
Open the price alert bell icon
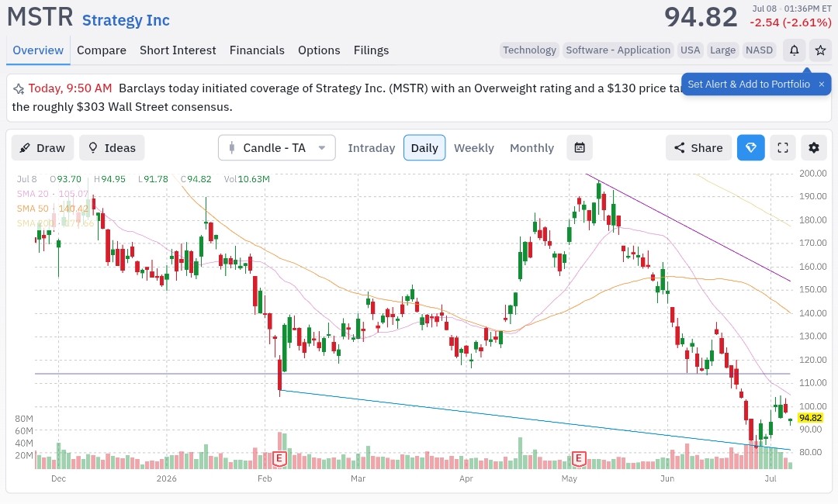click(x=795, y=50)
